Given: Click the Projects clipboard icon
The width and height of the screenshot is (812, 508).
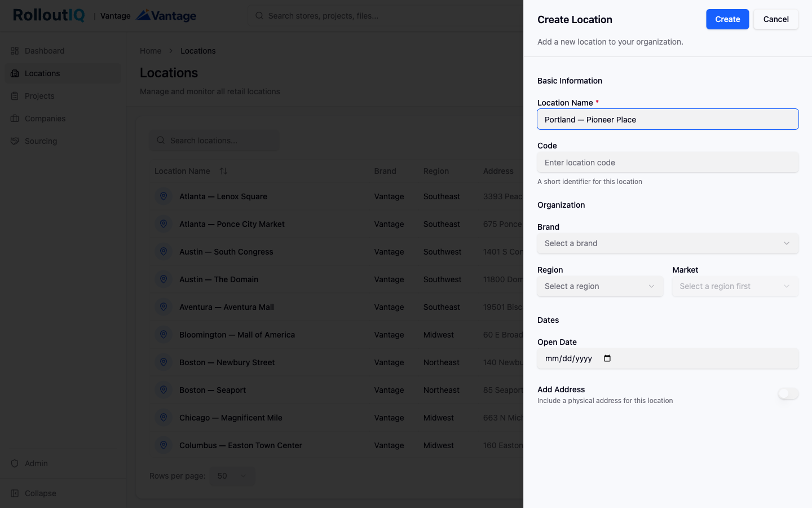Looking at the screenshot, I should click(x=15, y=96).
